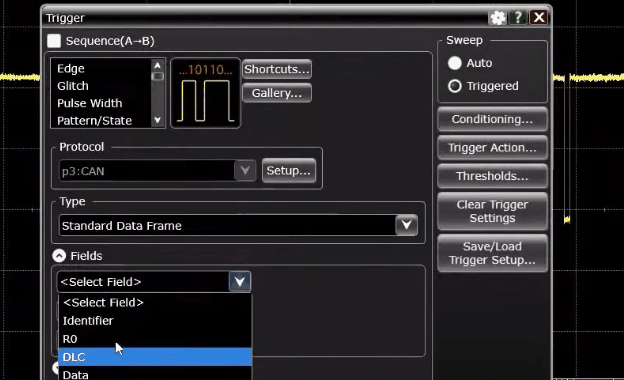Image resolution: width=624 pixels, height=380 pixels.
Task: Select the Triggered sweep radio button
Action: [x=455, y=86]
